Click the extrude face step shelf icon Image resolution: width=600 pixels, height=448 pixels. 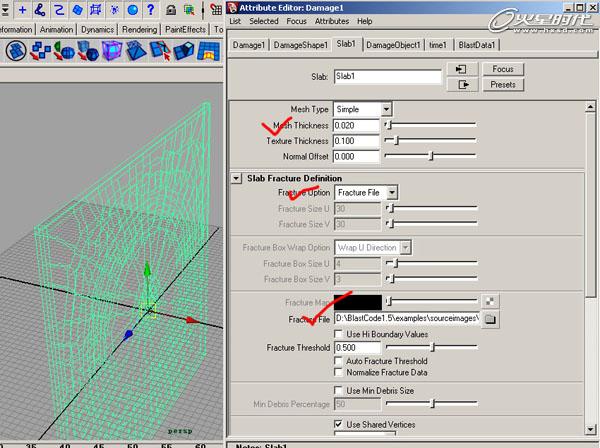point(184,51)
